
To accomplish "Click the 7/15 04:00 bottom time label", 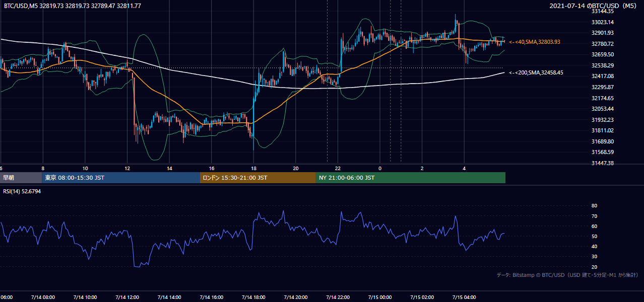I will 465,297.
